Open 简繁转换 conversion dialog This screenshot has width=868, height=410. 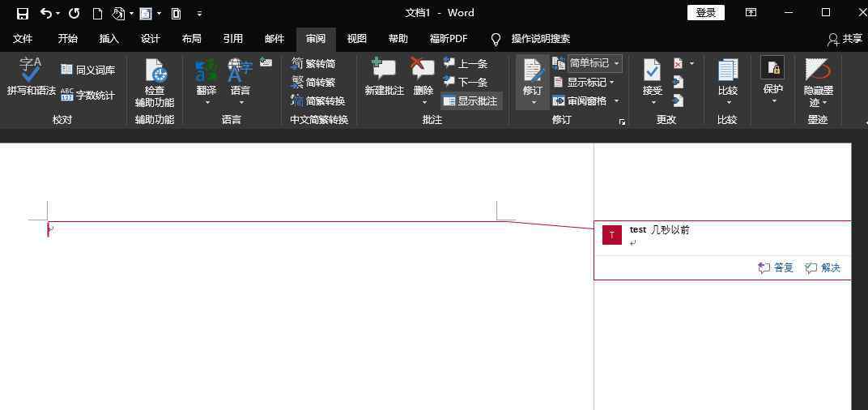[318, 101]
